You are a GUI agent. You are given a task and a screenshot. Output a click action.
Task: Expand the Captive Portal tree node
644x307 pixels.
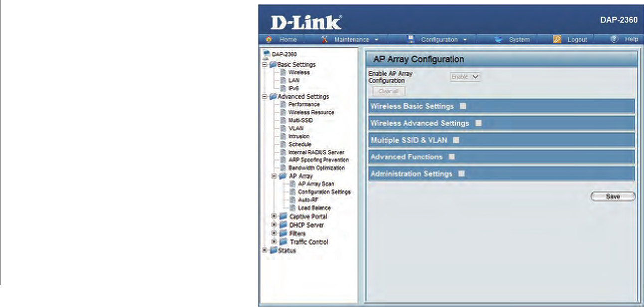[274, 216]
